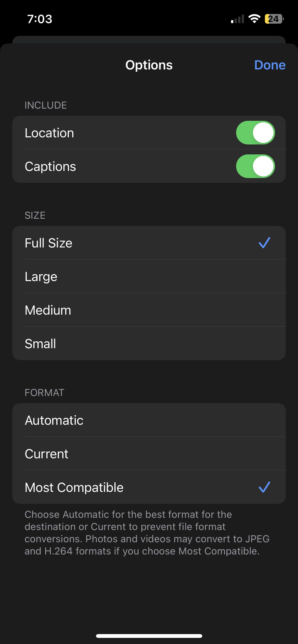Tap the Most Compatible checkmark icon
The width and height of the screenshot is (298, 644).
point(264,487)
